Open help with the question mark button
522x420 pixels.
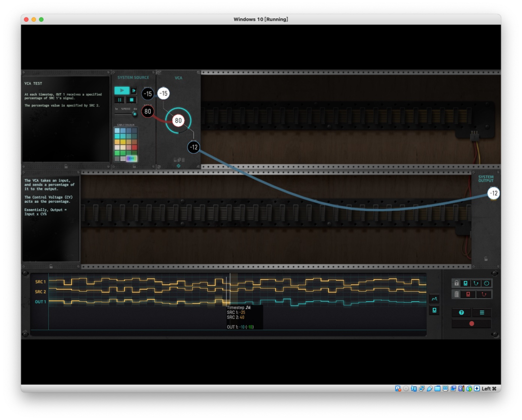(x=462, y=312)
